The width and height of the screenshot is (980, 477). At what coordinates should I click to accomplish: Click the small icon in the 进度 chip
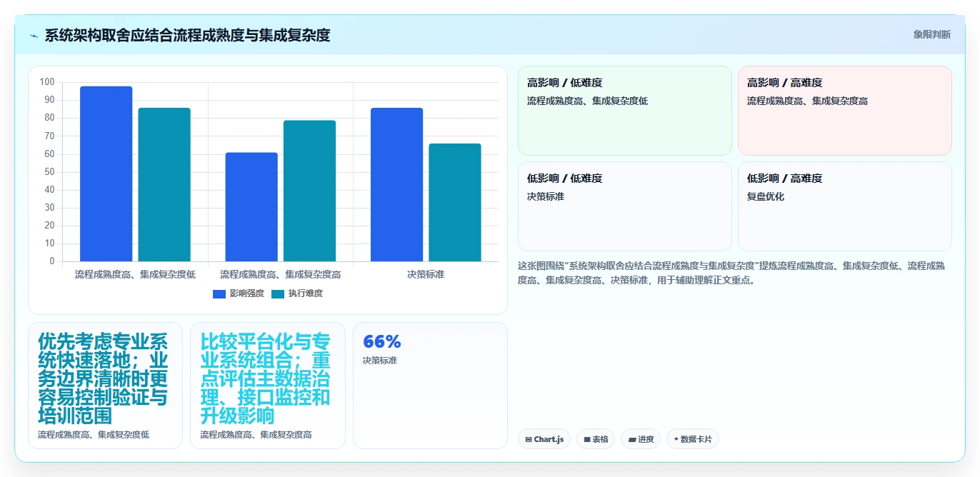[632, 440]
